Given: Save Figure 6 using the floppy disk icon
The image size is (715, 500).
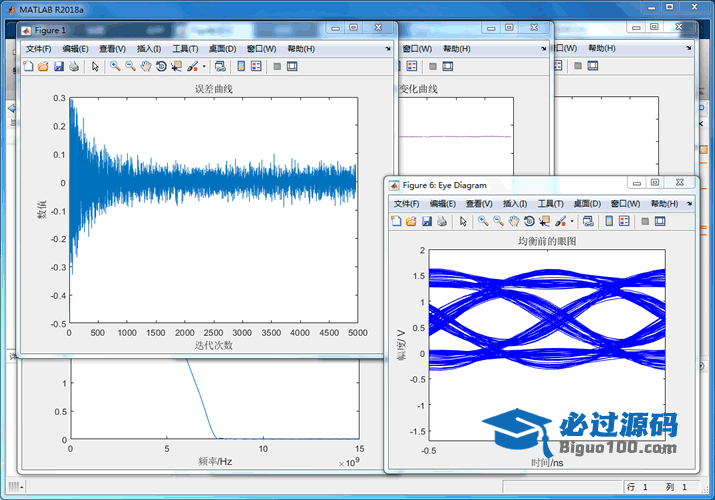Looking at the screenshot, I should point(427,221).
